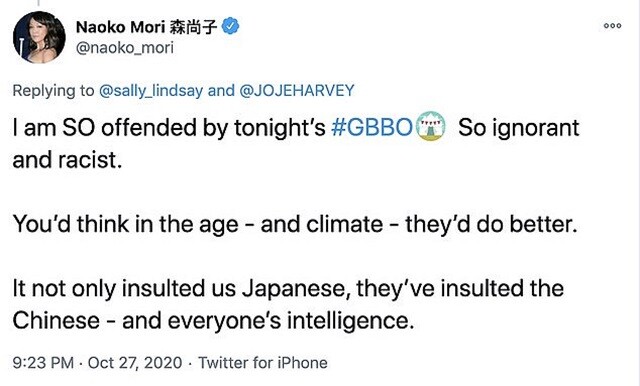Image resolution: width=640 pixels, height=386 pixels.
Task: Click the Oct 27, 2020 date
Action: click(x=135, y=363)
